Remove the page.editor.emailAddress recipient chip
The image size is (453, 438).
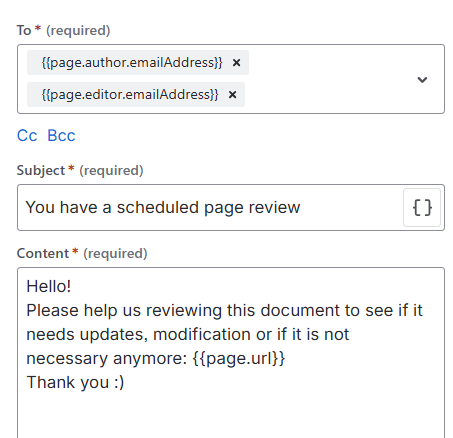232,95
